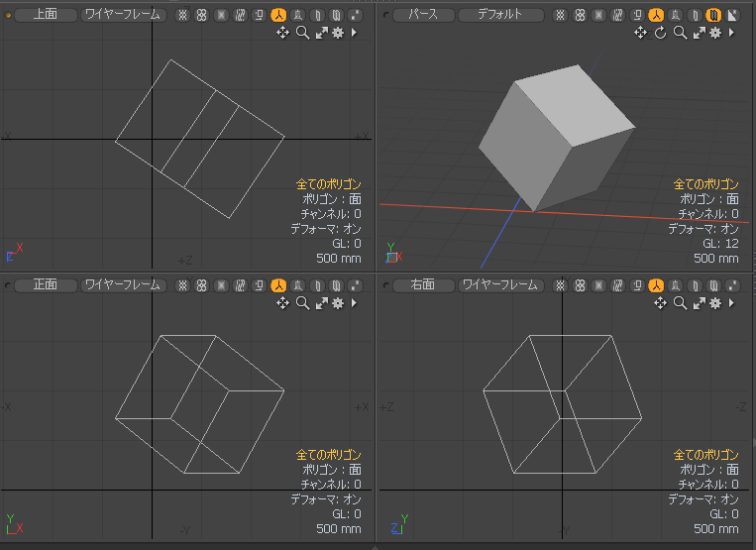The height and width of the screenshot is (550, 756).
Task: Open the gear settings in the perspective viewport
Action: [x=714, y=33]
